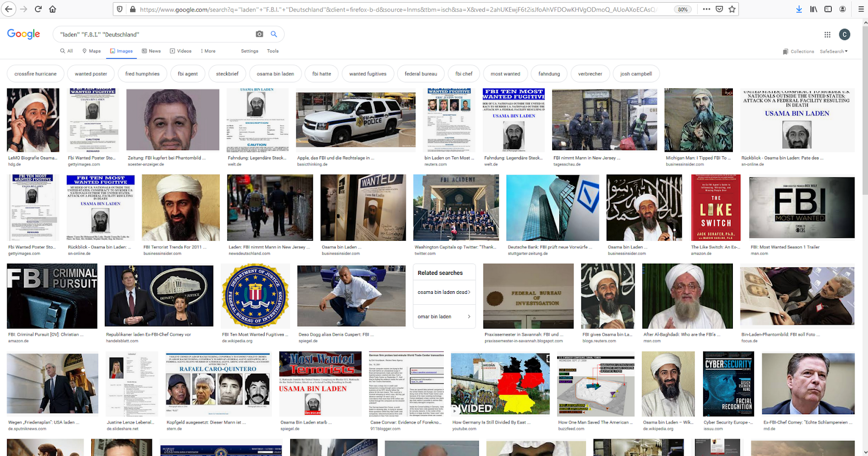This screenshot has width=868, height=456.
Task: Select the crossfire hurricane suggestion chip
Action: 35,74
